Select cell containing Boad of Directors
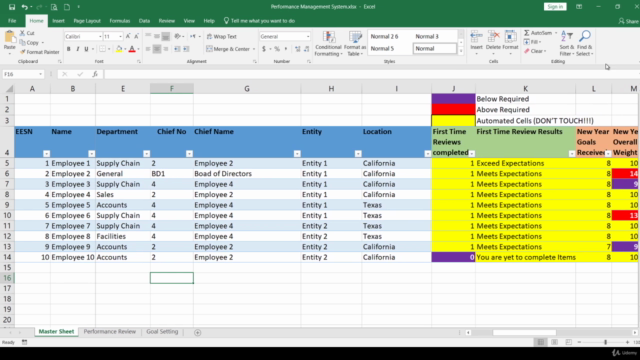This screenshot has width=640, height=360. 247,173
